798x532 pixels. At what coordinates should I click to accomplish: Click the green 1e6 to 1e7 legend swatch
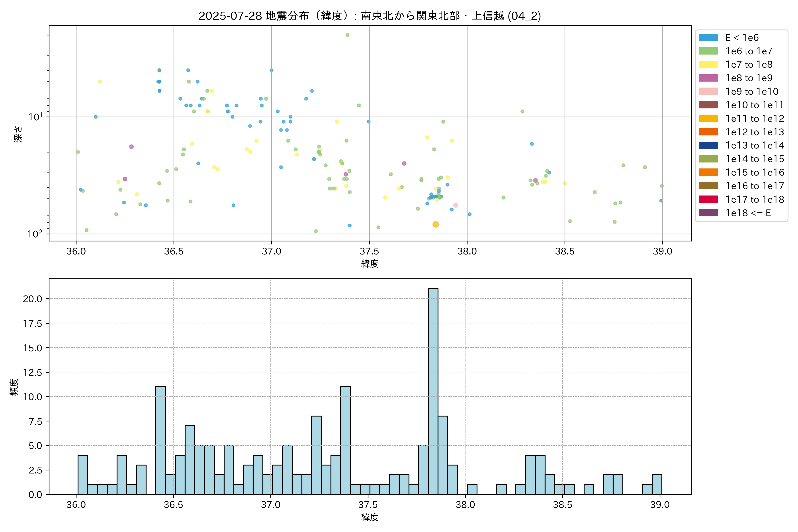(708, 51)
